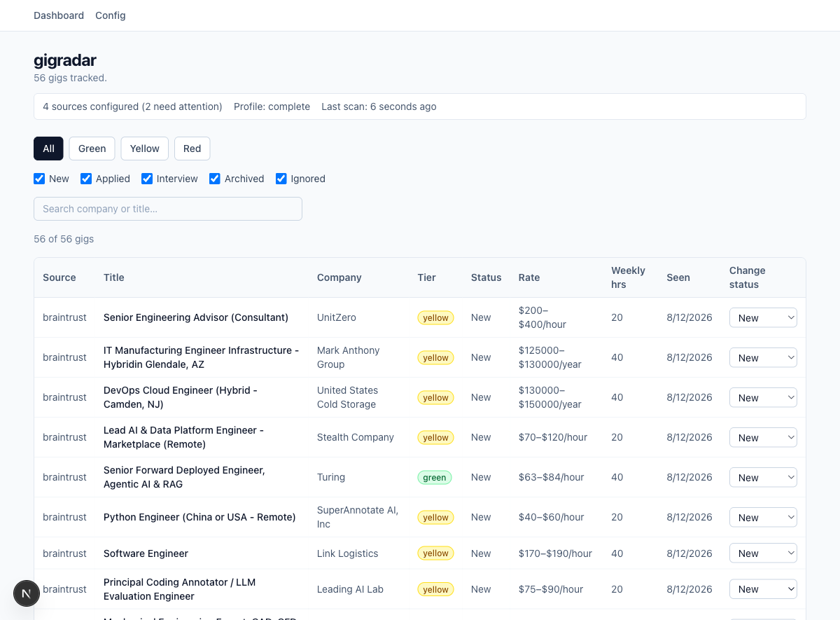840x620 pixels.
Task: Open status dropdown for IT Manufacturing Engineer row
Action: 763,357
